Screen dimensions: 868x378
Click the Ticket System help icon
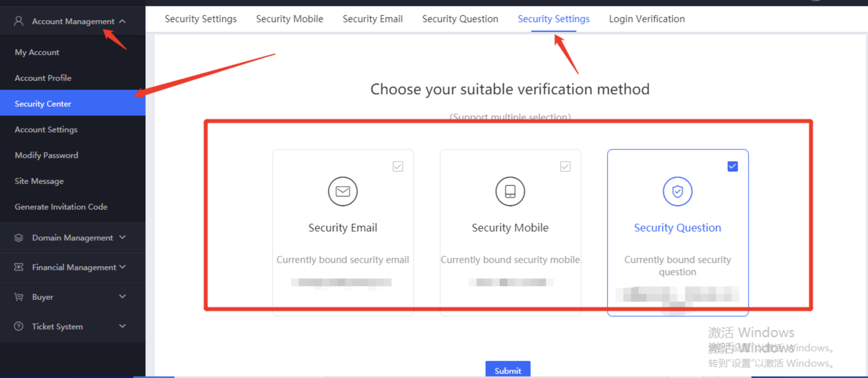(x=19, y=326)
